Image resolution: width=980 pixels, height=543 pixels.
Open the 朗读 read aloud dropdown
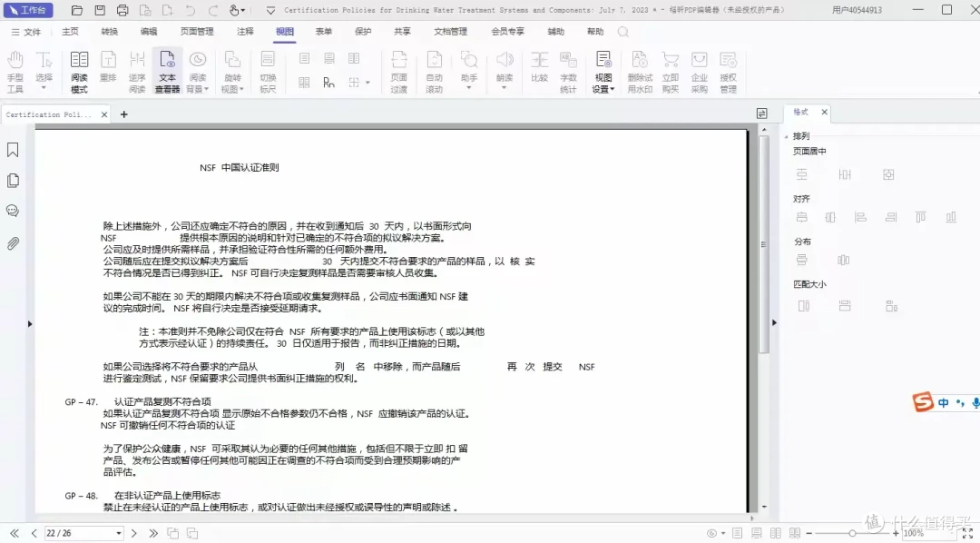pos(504,88)
